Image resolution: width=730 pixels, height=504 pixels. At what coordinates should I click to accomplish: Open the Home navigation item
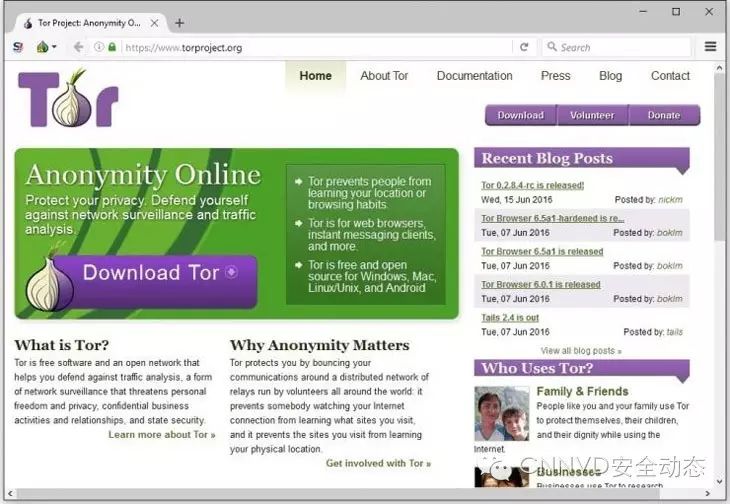point(316,76)
